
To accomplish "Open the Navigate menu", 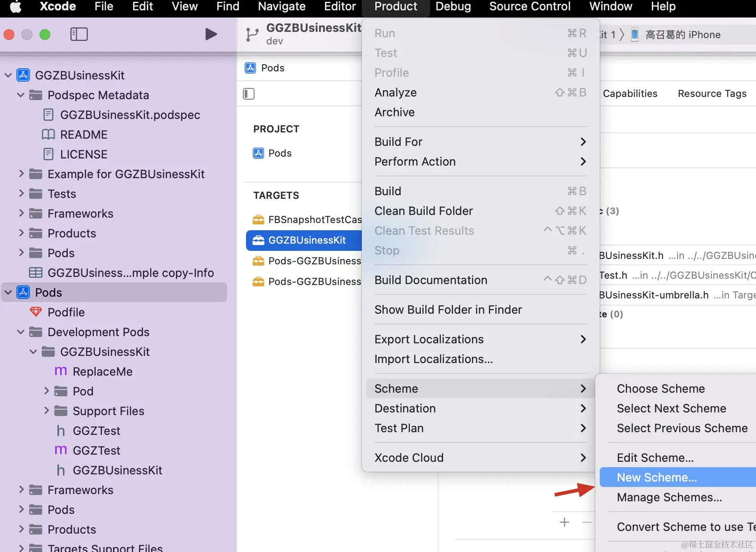I will click(281, 7).
